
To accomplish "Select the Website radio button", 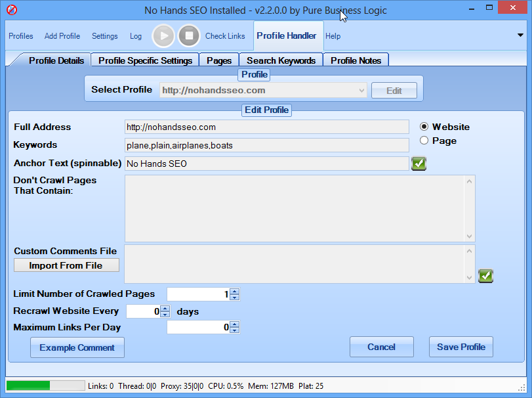I will (424, 127).
